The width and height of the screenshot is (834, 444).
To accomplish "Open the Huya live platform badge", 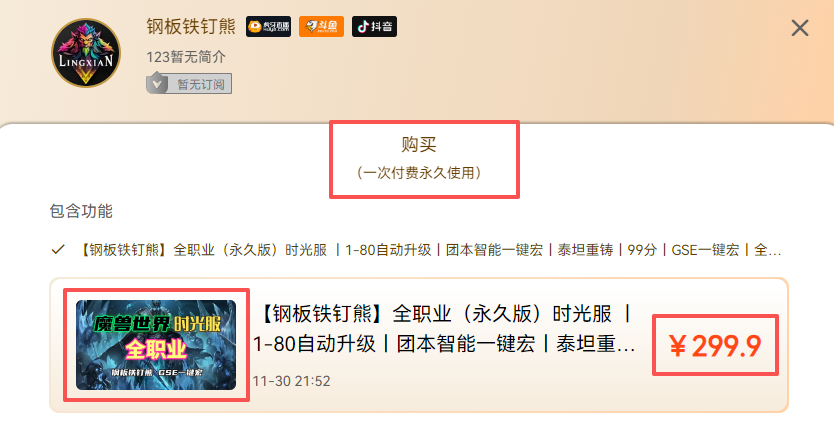I will coord(269,27).
